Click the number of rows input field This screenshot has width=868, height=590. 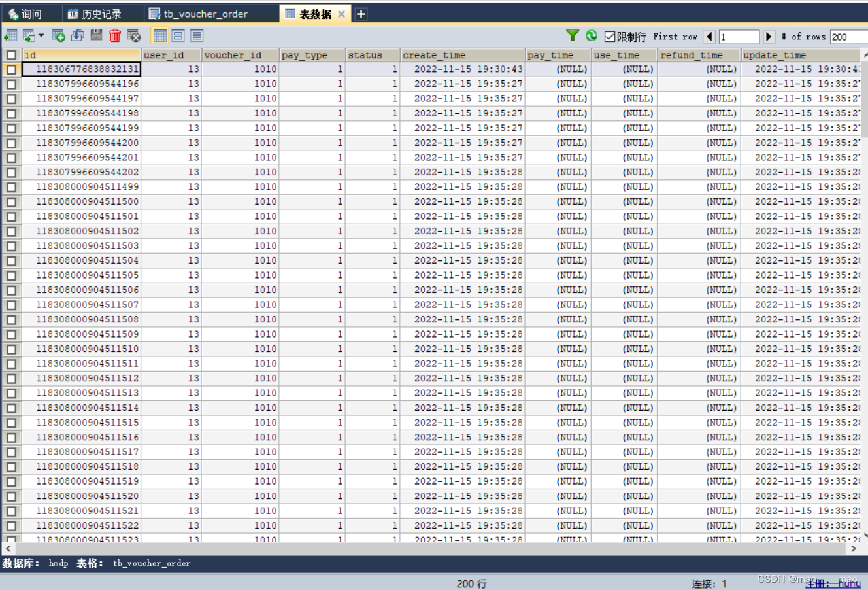tap(848, 37)
